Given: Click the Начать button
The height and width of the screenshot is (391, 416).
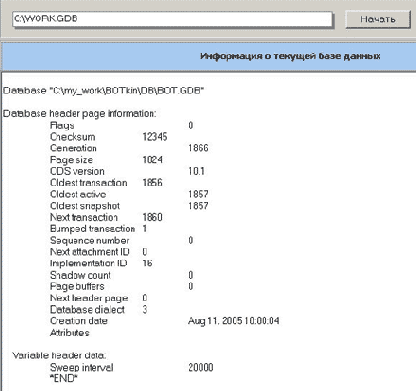Looking at the screenshot, I should [x=378, y=19].
